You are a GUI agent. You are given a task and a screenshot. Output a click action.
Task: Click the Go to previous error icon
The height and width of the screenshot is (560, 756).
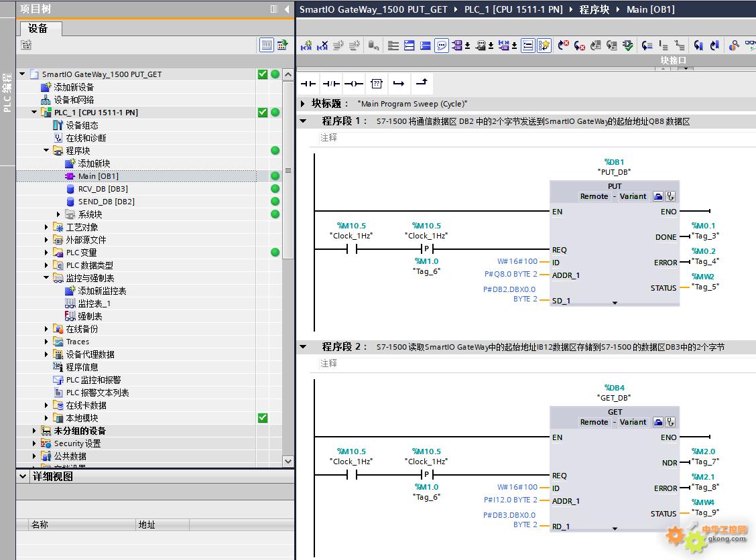(563, 46)
